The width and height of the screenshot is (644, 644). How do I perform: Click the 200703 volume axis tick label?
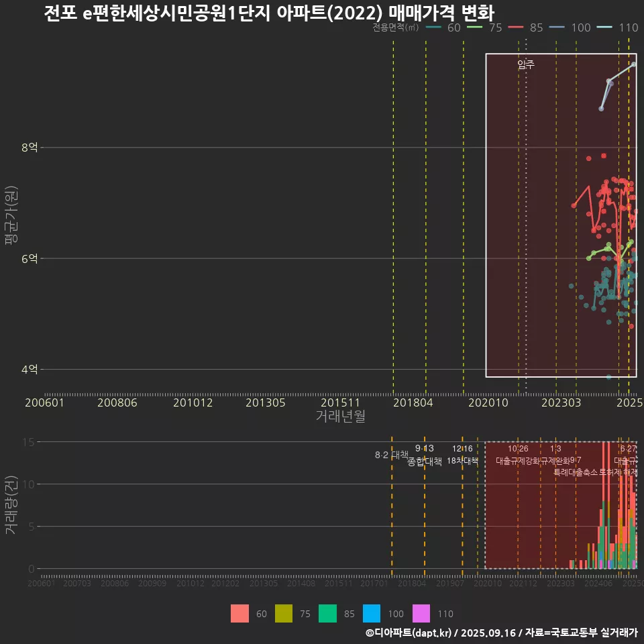click(76, 583)
